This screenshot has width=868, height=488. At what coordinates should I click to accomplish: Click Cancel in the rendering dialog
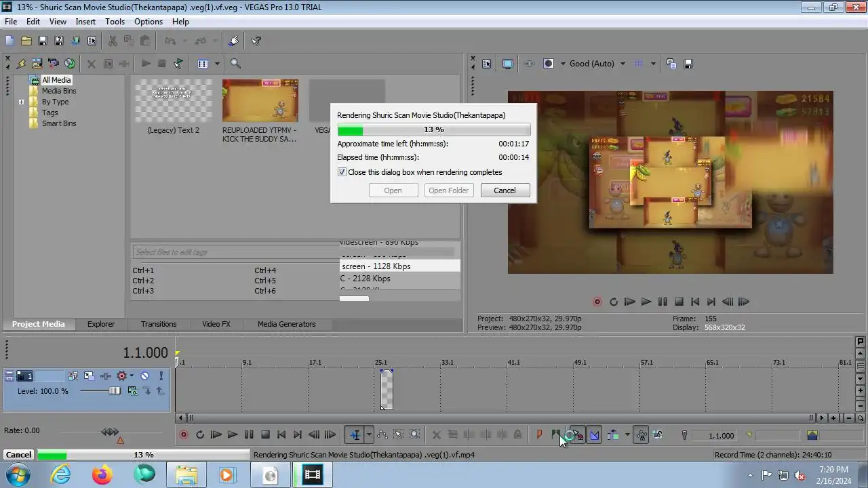click(x=505, y=190)
